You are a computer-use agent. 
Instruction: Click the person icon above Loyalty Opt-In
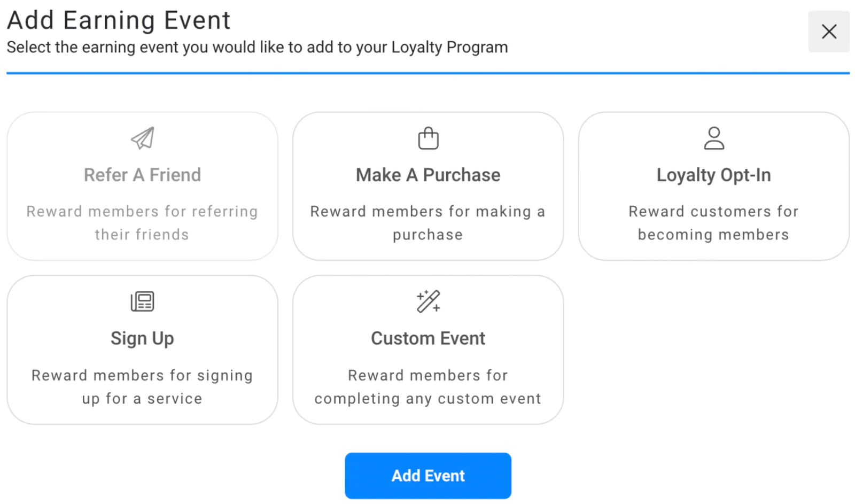pyautogui.click(x=713, y=137)
